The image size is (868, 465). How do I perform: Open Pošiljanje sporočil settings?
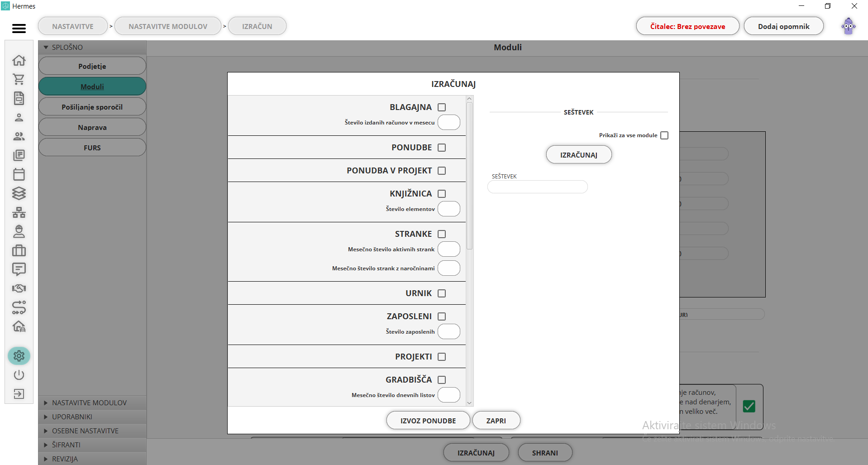coord(92,107)
